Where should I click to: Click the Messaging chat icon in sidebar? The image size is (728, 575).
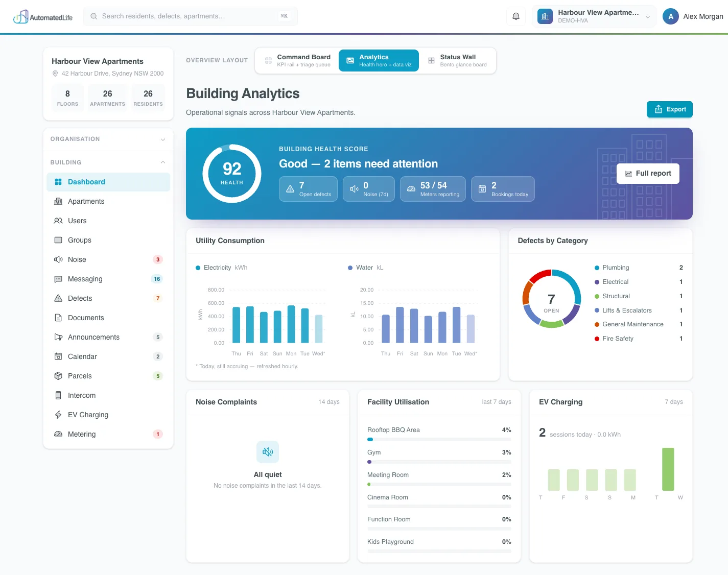coord(58,279)
